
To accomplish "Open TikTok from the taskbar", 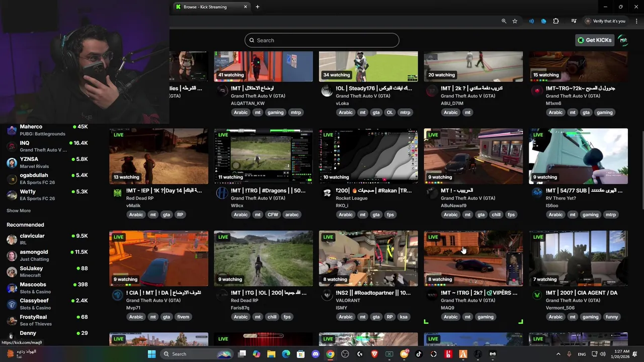I will (419, 354).
